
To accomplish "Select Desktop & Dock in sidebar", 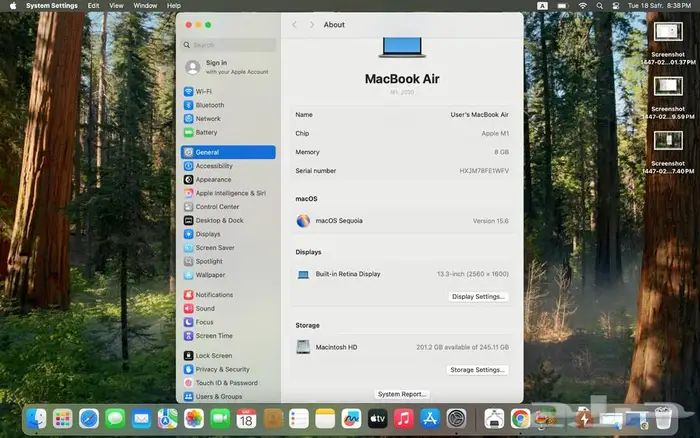I will (228, 221).
